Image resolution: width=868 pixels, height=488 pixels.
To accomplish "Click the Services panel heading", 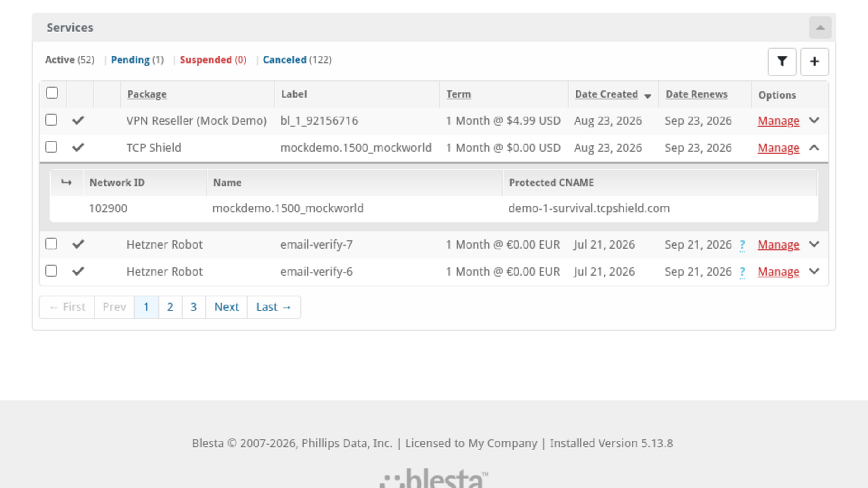I will 70,28.
